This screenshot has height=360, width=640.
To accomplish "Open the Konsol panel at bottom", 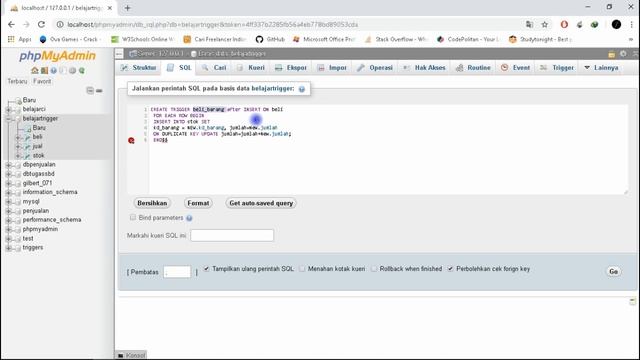I will (131, 355).
